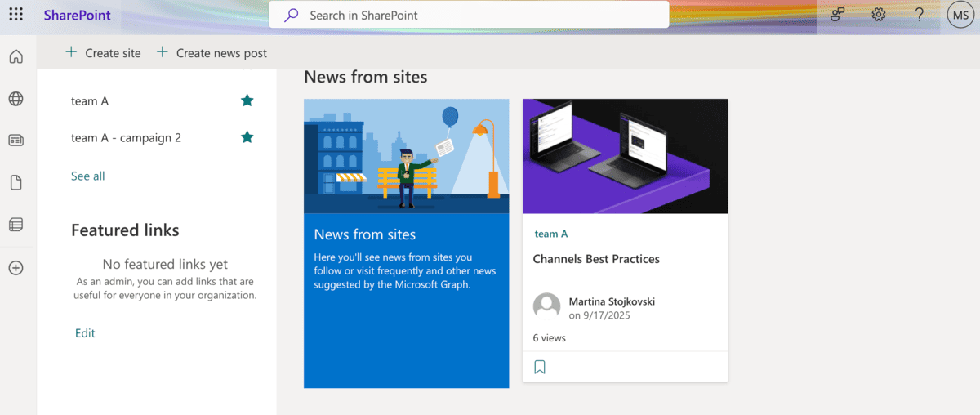Image resolution: width=980 pixels, height=415 pixels.
Task: Go to Home in left app bar
Action: 16,56
